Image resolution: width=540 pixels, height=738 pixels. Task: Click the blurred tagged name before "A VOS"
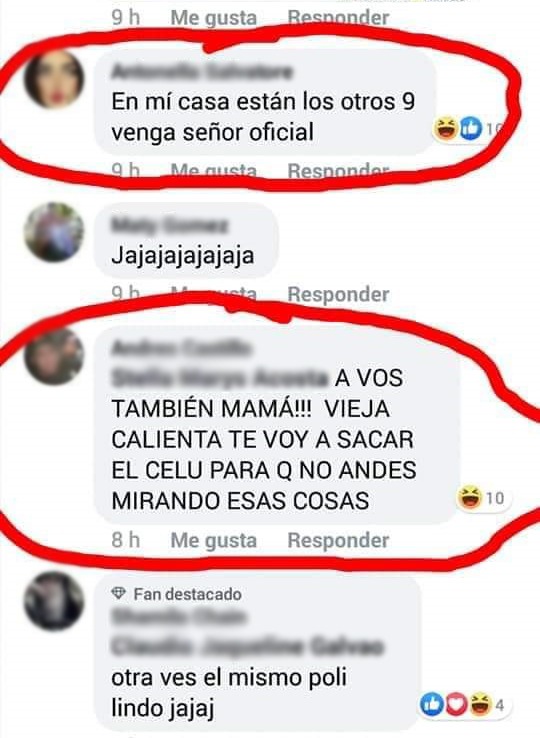pos(220,378)
